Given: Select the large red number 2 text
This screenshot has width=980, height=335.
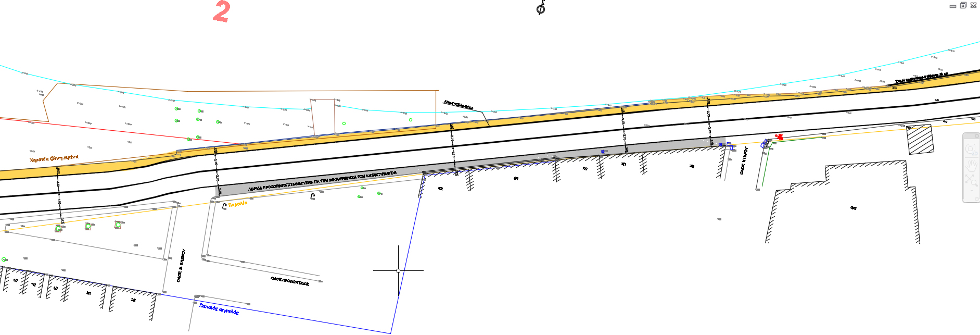Looking at the screenshot, I should pyautogui.click(x=222, y=11).
